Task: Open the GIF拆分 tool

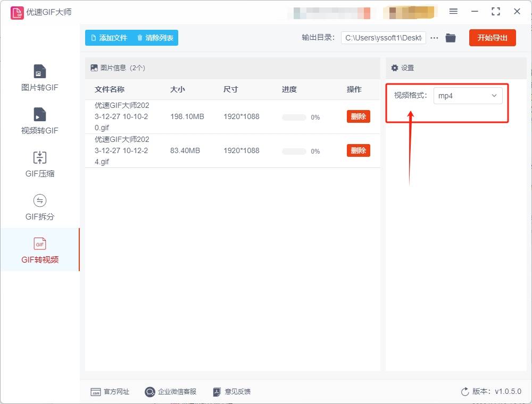Action: [x=39, y=206]
